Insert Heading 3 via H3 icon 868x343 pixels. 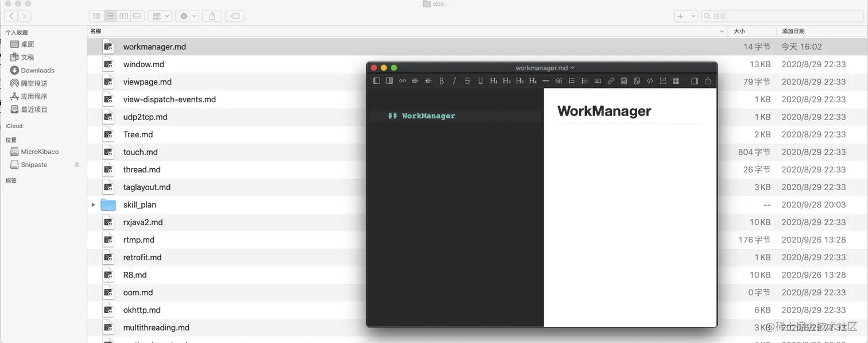coord(520,81)
